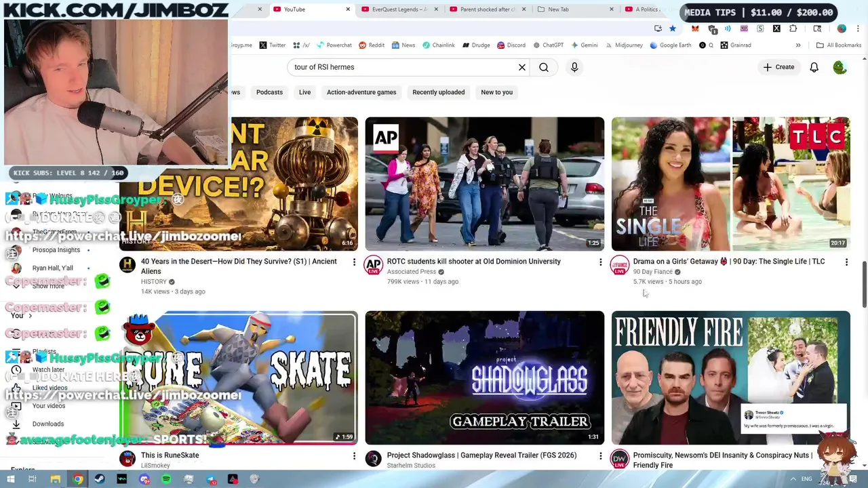Open the ChatGPT bookmark
This screenshot has width=868, height=488.
[x=548, y=45]
